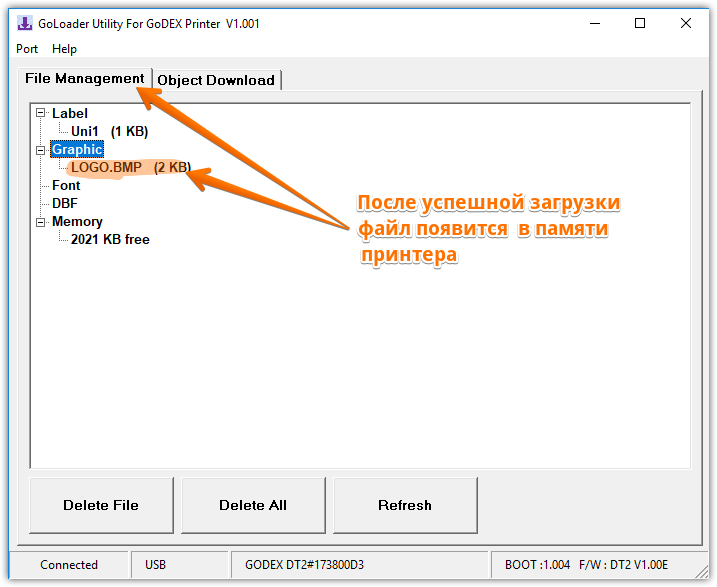Viewport: 717px width, 587px height.
Task: Click the Delete File button
Action: pos(101,505)
